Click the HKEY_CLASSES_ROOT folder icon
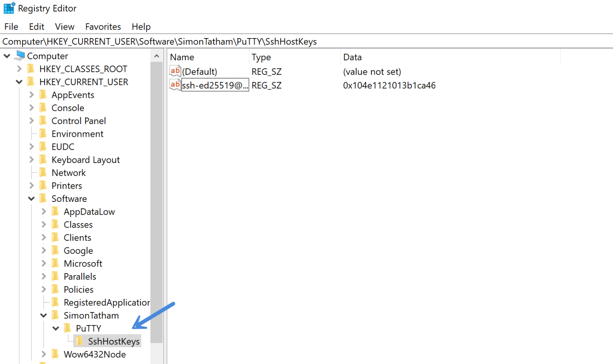 (31, 69)
